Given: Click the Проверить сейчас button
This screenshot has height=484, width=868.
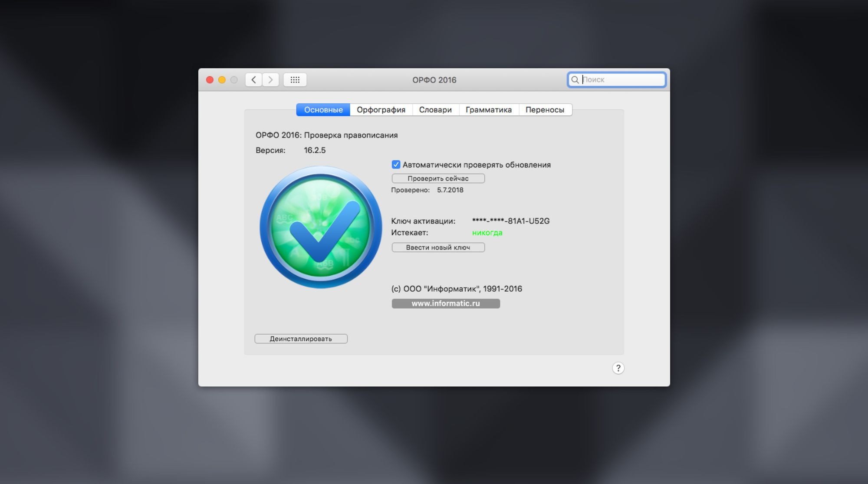Looking at the screenshot, I should pos(438,178).
